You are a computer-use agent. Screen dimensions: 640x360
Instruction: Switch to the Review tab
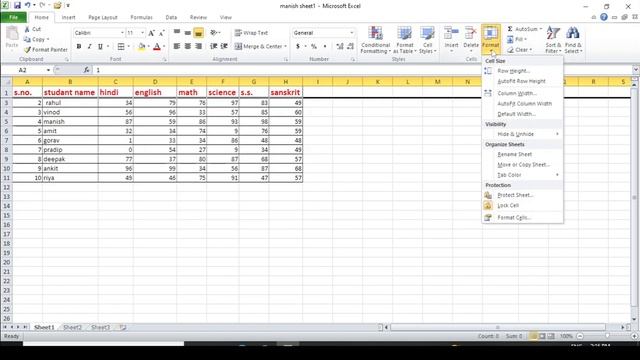pos(198,18)
